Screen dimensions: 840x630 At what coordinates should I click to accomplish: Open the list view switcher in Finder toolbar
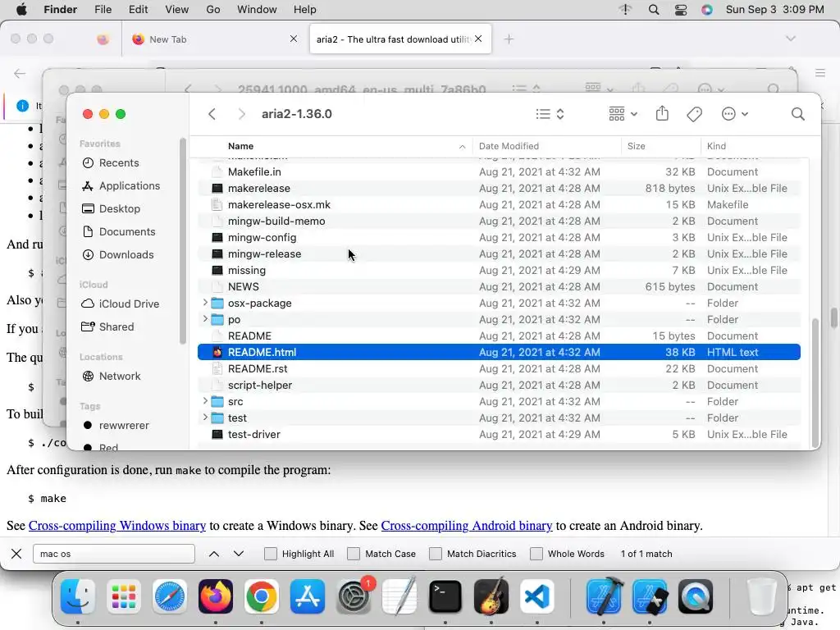(550, 114)
